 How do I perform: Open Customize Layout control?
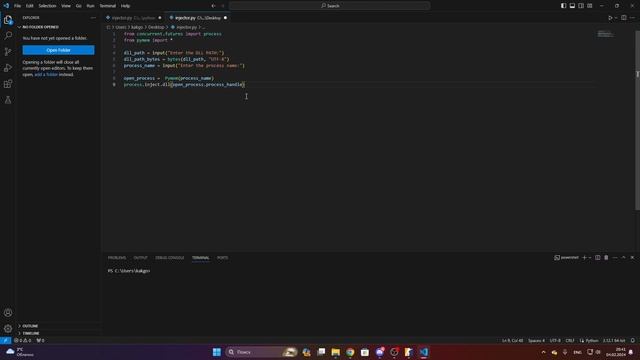point(590,6)
